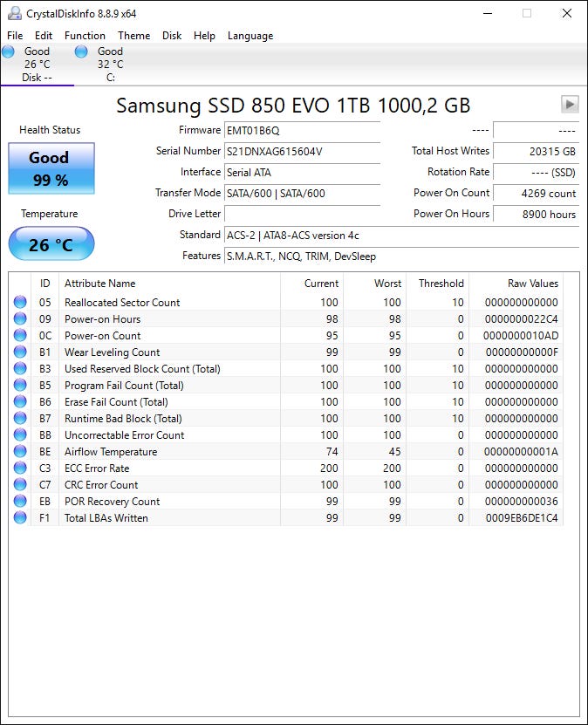Open the File menu
Screen dimensions: 588x725
(15, 36)
